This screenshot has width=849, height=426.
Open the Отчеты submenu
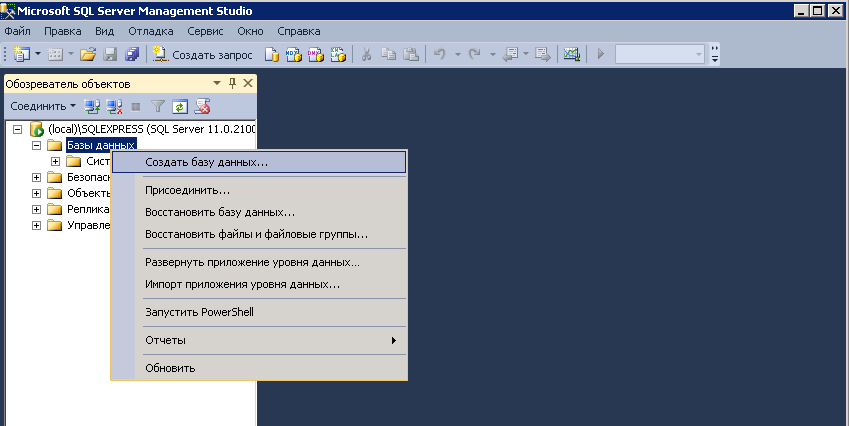(259, 340)
